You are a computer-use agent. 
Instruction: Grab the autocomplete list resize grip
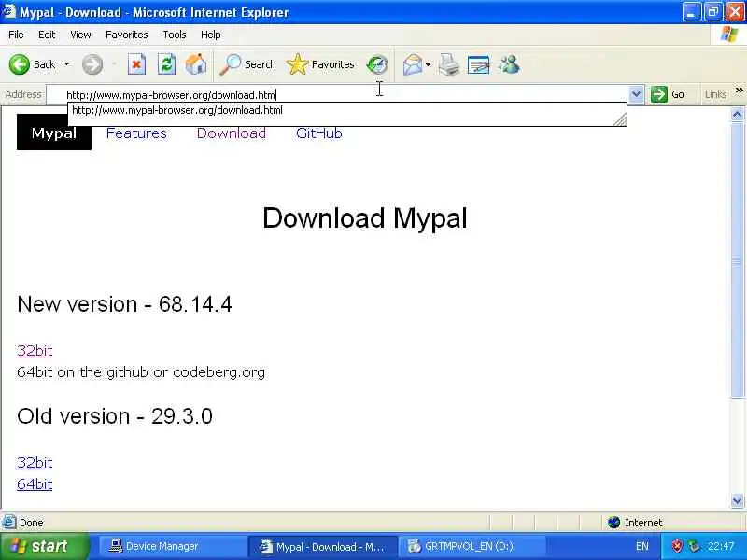click(620, 120)
